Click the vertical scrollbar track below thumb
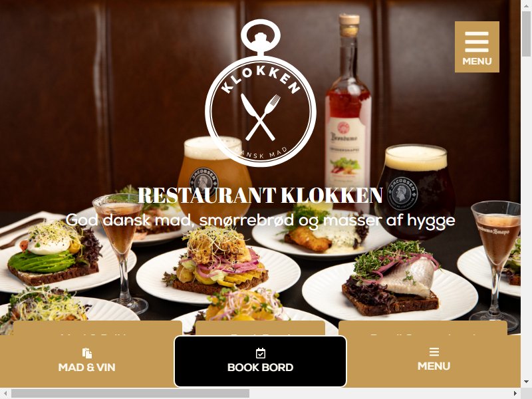 click(x=526, y=217)
